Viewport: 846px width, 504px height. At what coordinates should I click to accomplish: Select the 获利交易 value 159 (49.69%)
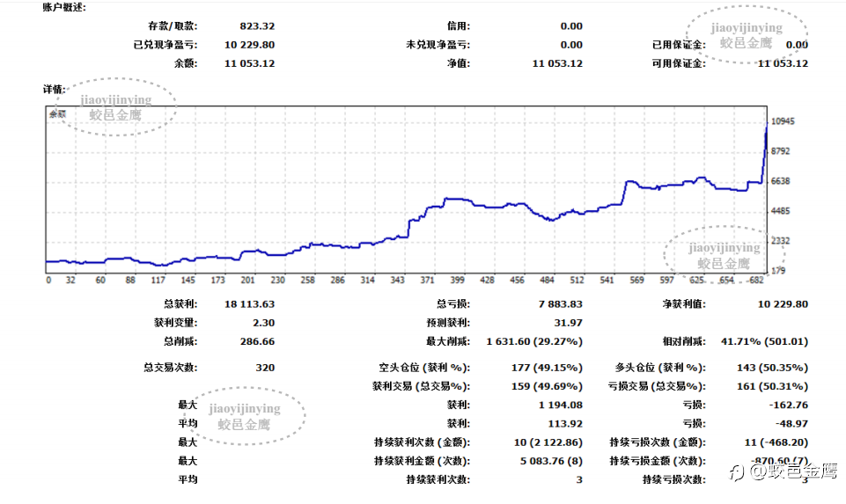point(547,386)
